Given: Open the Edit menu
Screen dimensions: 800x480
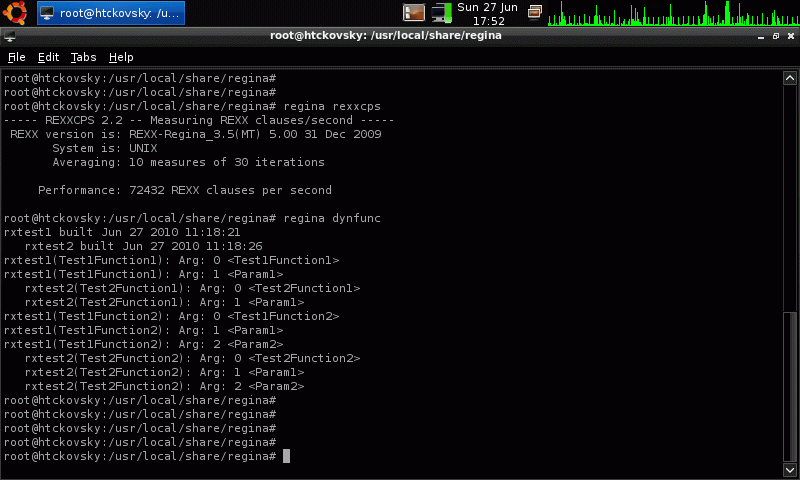Looking at the screenshot, I should tap(48, 58).
